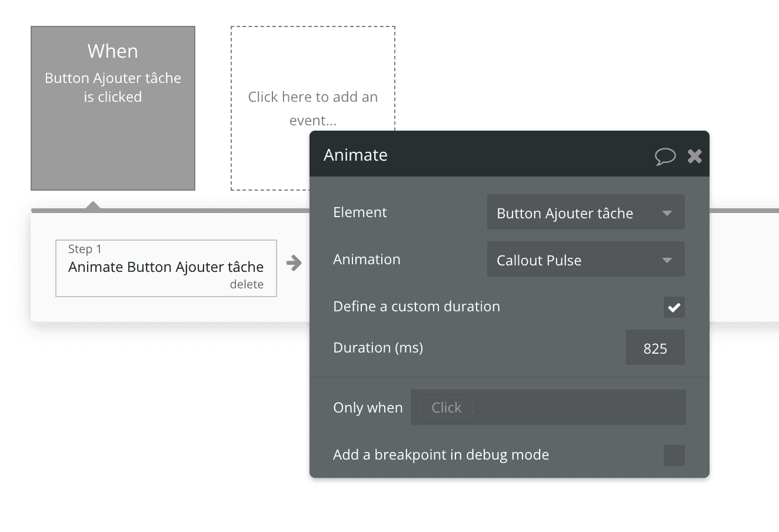Click here to add an event

[312, 108]
